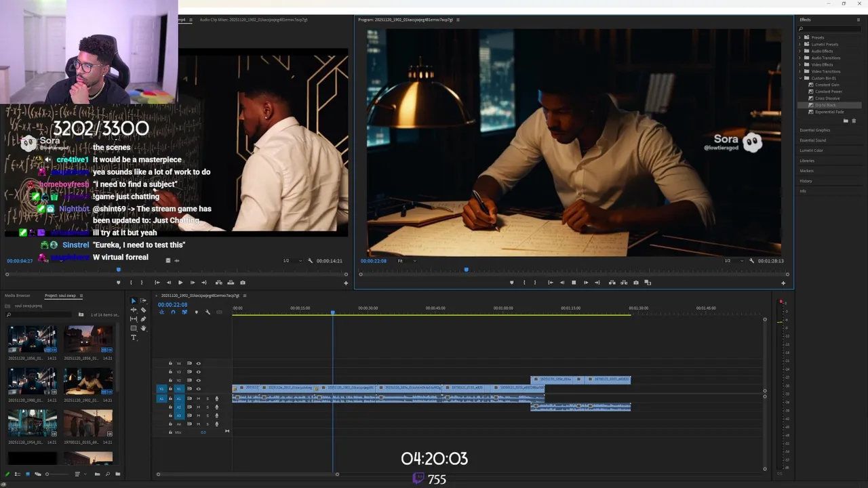Select the Hand tool
Screen dimensions: 868x488
tap(143, 328)
